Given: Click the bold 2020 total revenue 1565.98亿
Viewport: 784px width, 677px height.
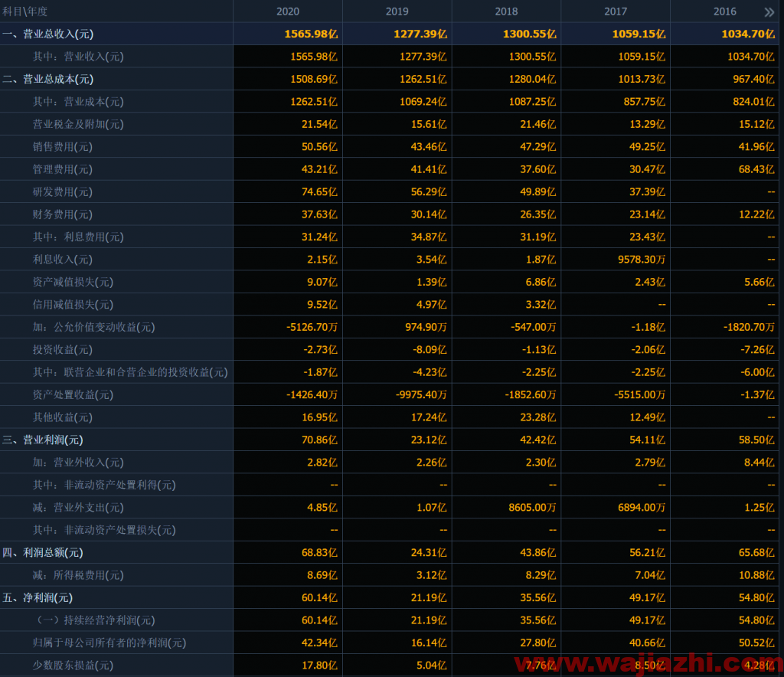Looking at the screenshot, I should point(311,34).
